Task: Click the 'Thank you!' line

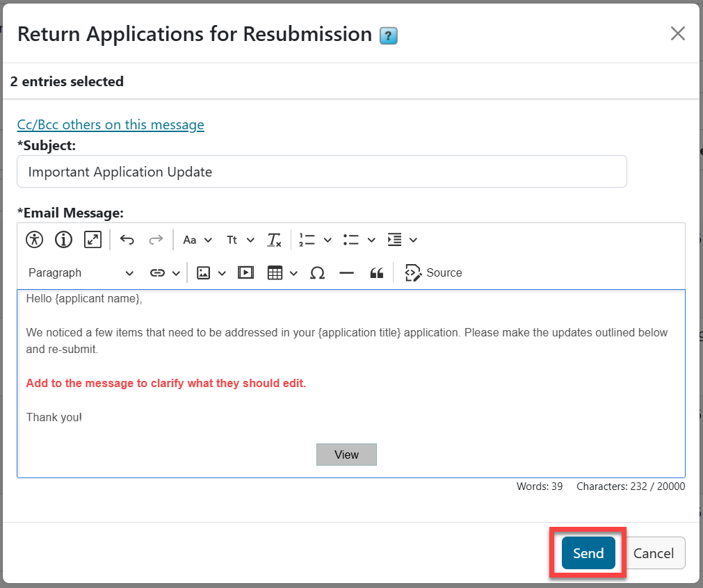Action: tap(54, 417)
